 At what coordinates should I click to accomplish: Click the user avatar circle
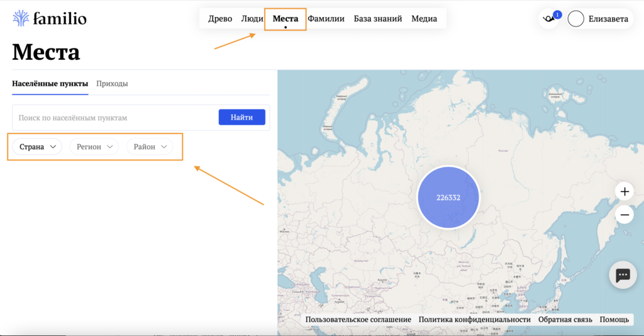point(576,19)
